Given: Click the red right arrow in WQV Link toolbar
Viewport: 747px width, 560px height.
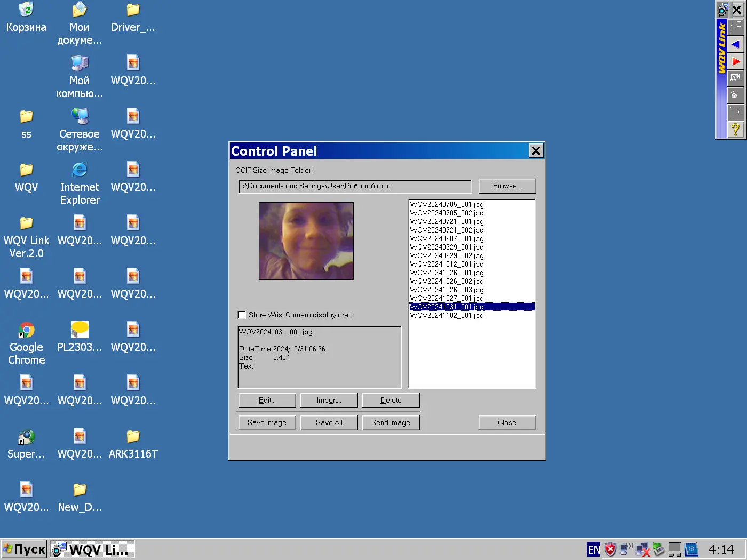Looking at the screenshot, I should point(736,61).
